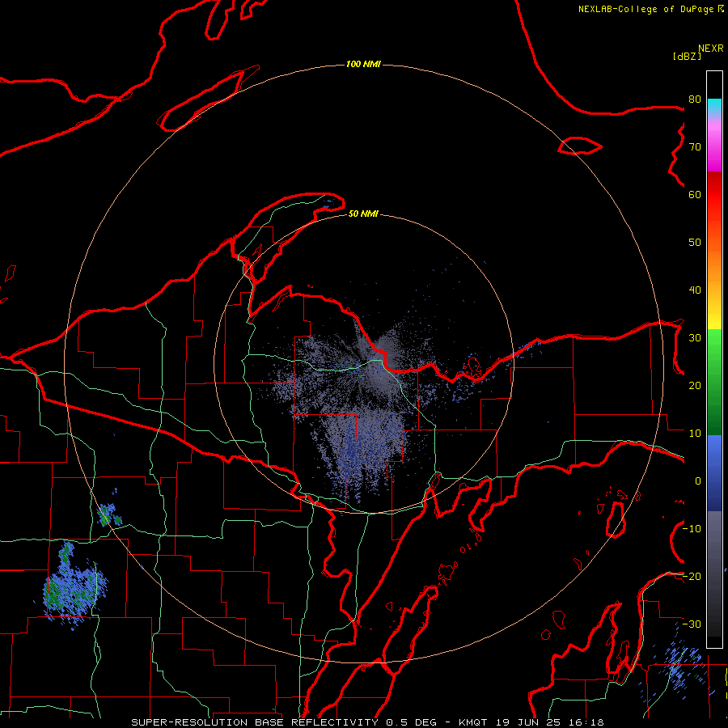Click the NEXLAB-College of DuPage watermark text
Image resolution: width=728 pixels, height=728 pixels.
click(646, 9)
